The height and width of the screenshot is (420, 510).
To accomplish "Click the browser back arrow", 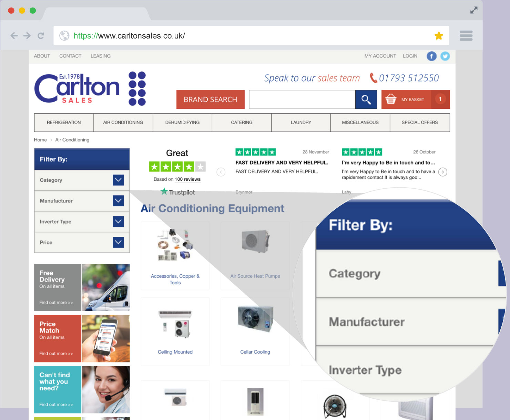I will [x=14, y=35].
